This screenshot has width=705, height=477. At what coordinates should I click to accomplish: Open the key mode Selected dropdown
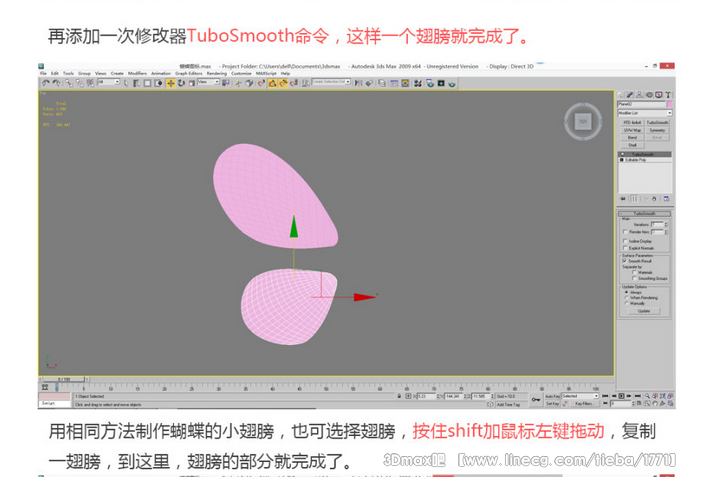click(x=580, y=396)
